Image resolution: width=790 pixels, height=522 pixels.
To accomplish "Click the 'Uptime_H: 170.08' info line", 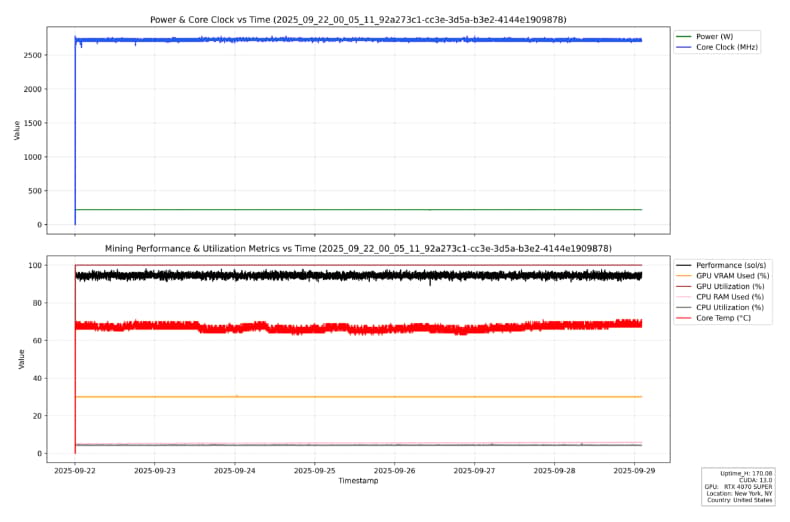I will [x=746, y=474].
